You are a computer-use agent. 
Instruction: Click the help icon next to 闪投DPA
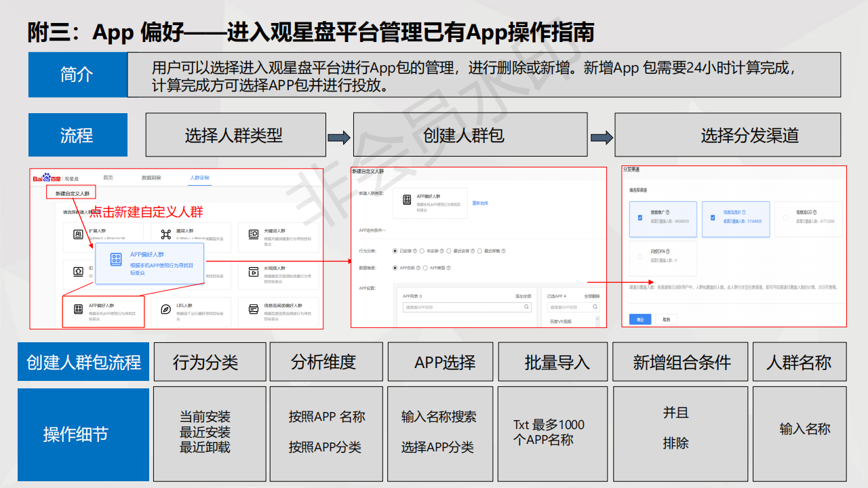tap(668, 251)
